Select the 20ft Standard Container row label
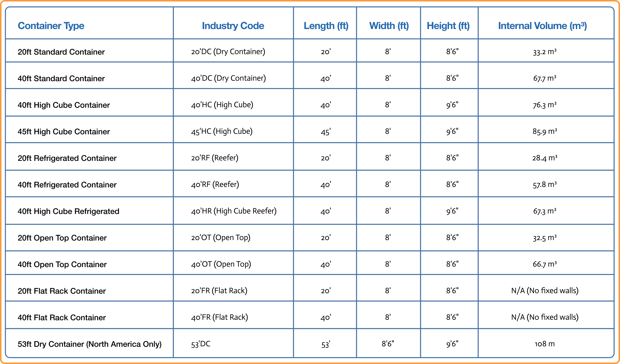 pyautogui.click(x=61, y=52)
